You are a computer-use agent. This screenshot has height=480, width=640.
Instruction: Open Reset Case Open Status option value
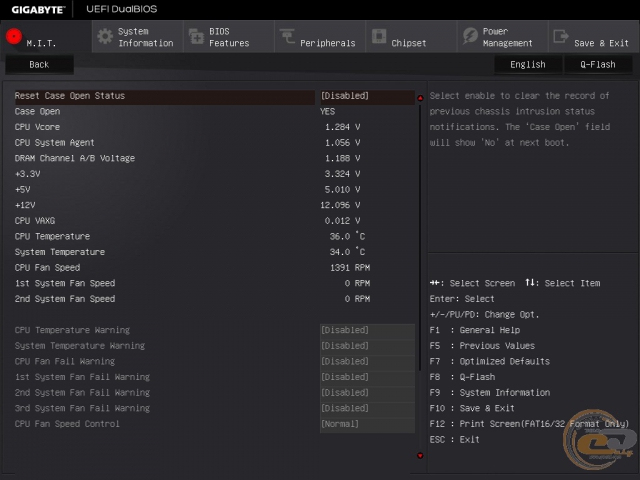click(367, 96)
